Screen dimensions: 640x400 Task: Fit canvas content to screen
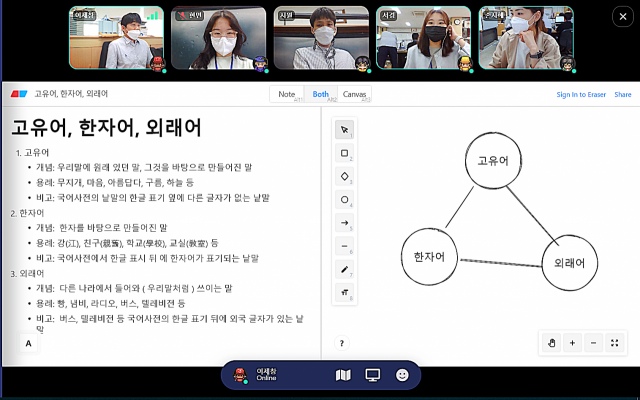[x=614, y=343]
